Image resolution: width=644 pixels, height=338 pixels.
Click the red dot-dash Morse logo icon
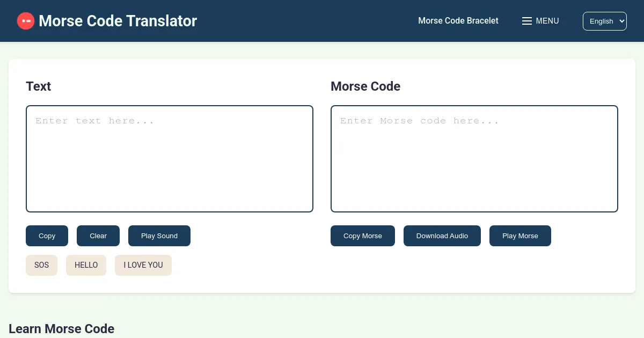click(26, 21)
